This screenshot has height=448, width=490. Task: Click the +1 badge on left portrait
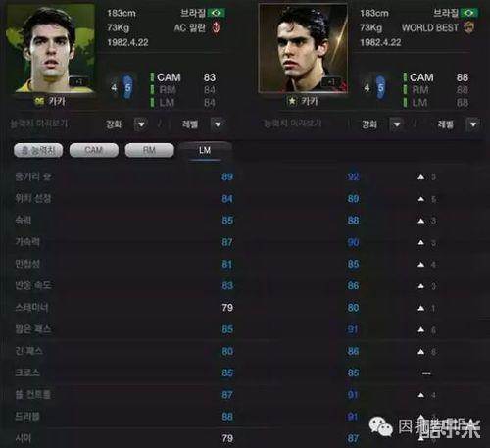click(78, 81)
